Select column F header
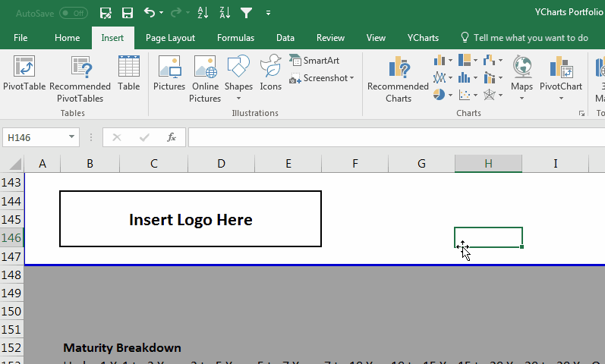The height and width of the screenshot is (364, 605). (x=355, y=164)
